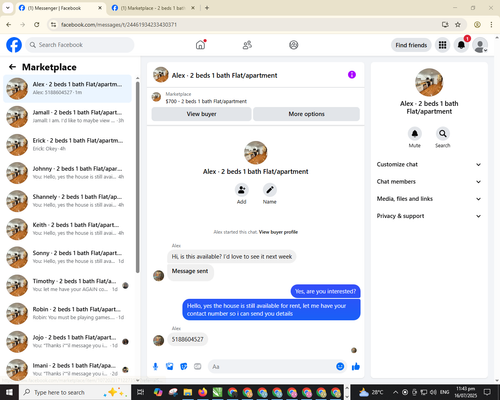500x400 pixels.
Task: Open the Timothy conversation
Action: 67,285
